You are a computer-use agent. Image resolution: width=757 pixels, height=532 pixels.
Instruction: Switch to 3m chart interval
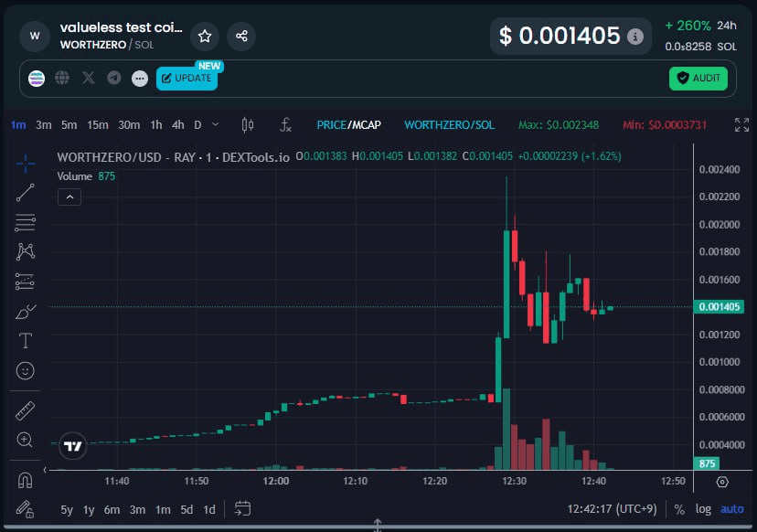click(44, 125)
